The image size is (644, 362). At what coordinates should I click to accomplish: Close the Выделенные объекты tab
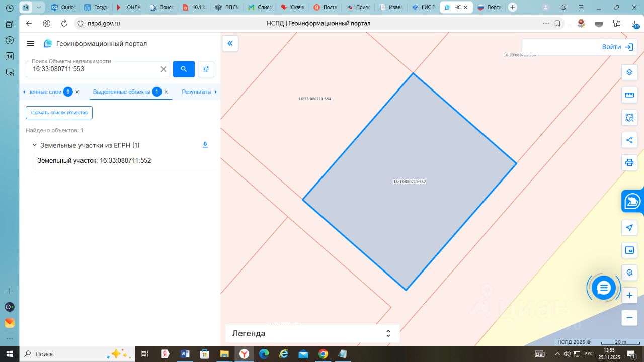point(166,92)
